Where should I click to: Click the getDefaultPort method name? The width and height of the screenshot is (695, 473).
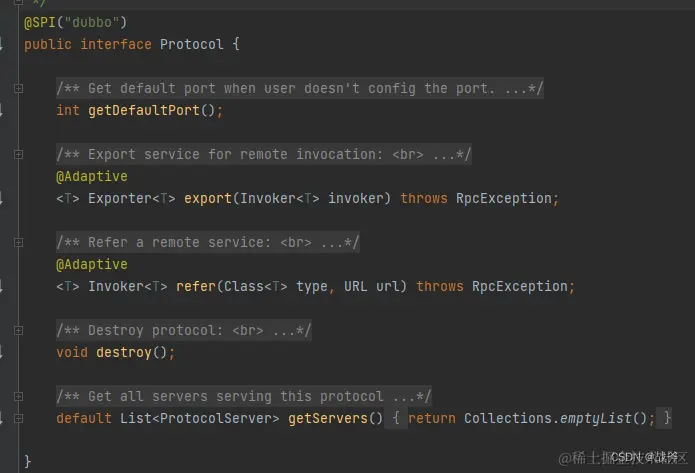pyautogui.click(x=144, y=110)
